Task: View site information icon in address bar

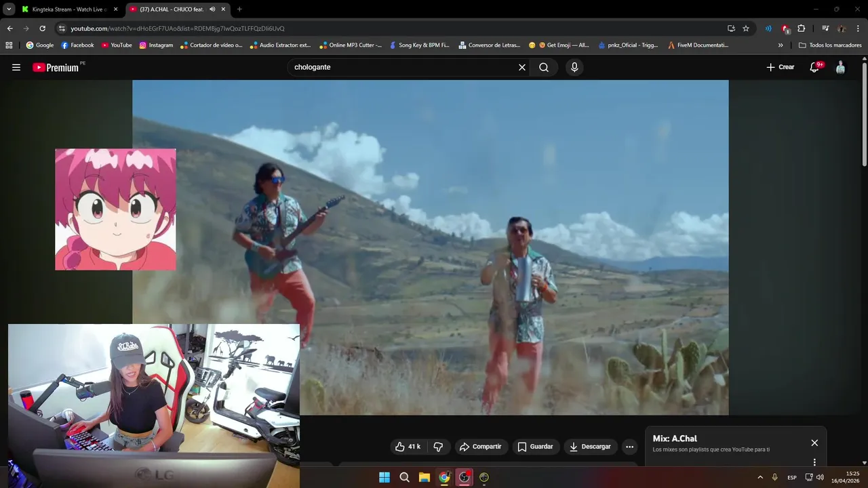Action: click(x=62, y=28)
